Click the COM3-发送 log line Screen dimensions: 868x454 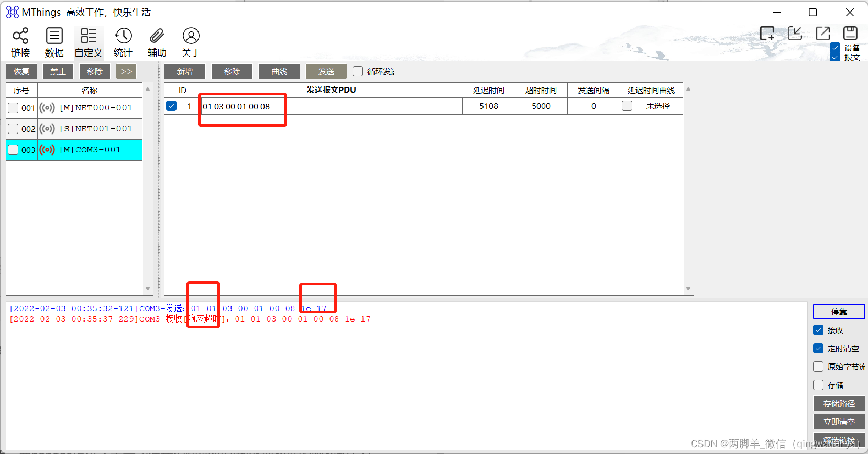pos(168,308)
